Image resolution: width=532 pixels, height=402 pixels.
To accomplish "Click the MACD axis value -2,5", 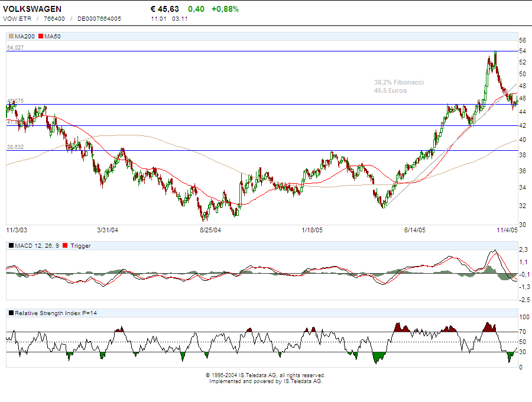I will pyautogui.click(x=524, y=300).
